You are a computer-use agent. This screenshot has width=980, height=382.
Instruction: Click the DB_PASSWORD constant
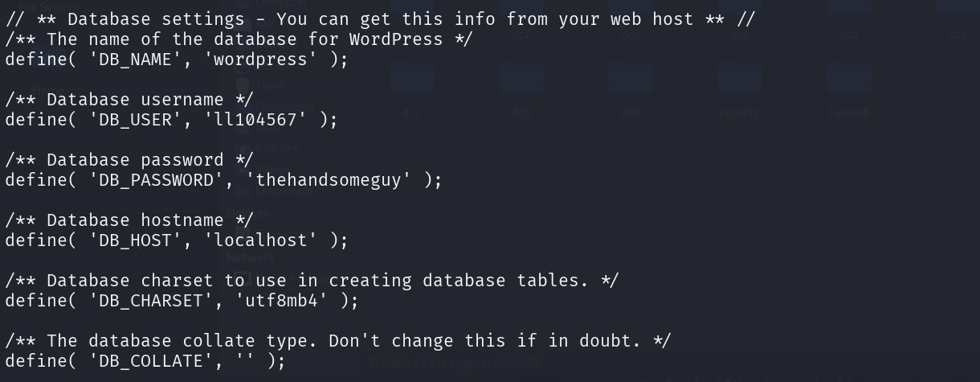(156, 180)
